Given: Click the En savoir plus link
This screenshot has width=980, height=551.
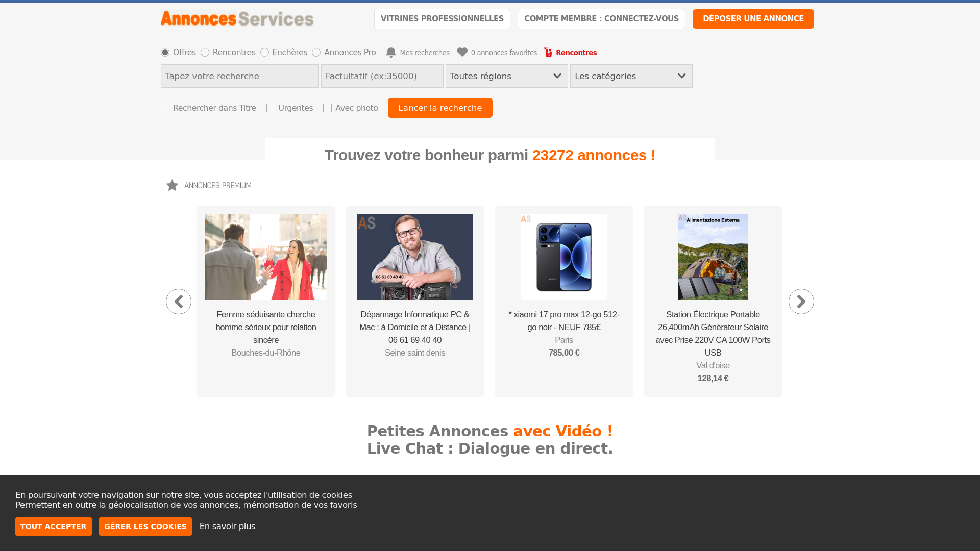Looking at the screenshot, I should click(x=227, y=526).
